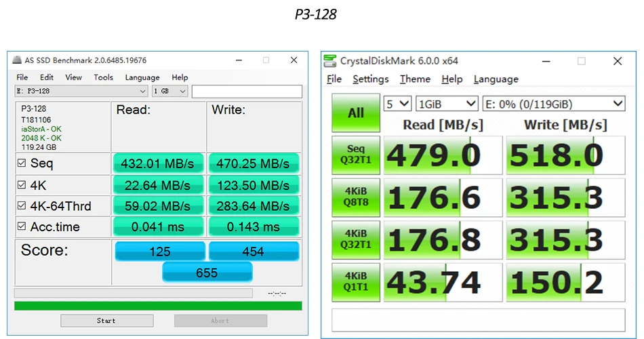Open the 1GiB test size dropdown
644x339 pixels.
click(x=447, y=104)
